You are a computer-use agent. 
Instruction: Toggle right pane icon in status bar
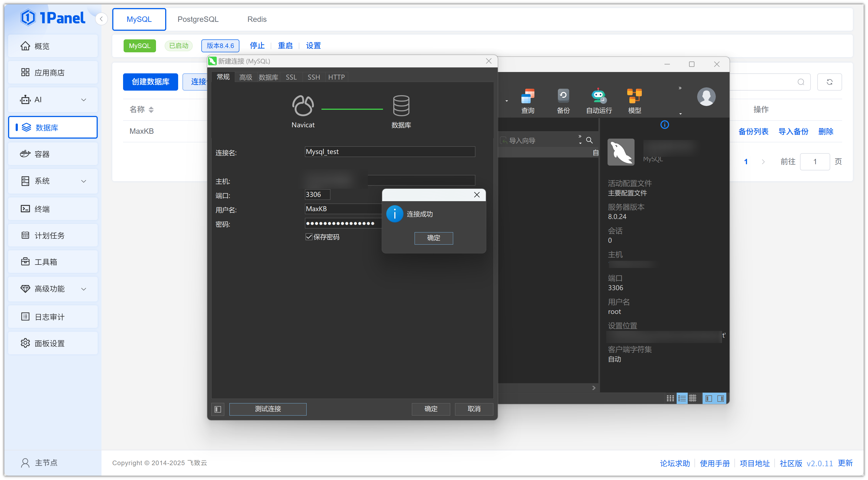click(720, 399)
